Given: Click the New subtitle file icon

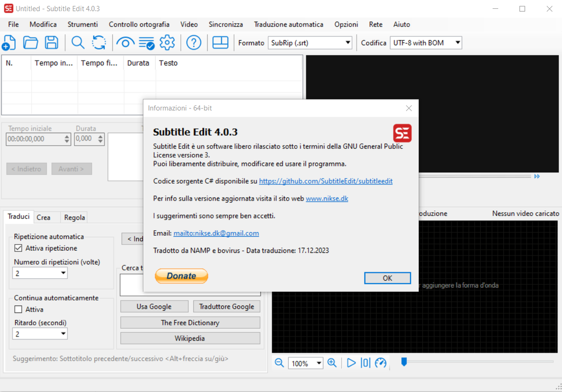Looking at the screenshot, I should tap(9, 43).
